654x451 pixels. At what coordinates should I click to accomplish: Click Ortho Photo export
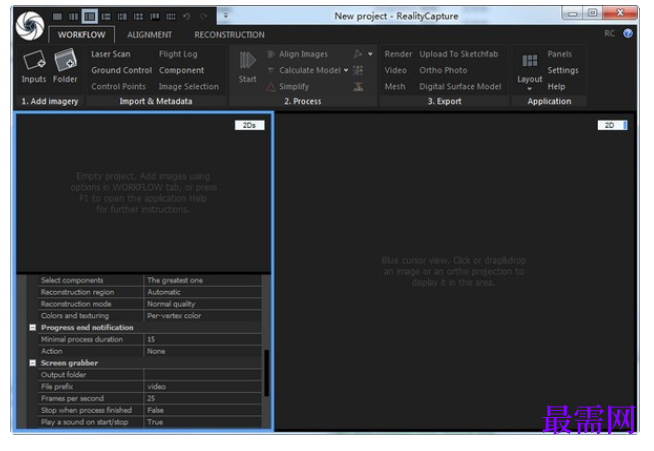443,70
